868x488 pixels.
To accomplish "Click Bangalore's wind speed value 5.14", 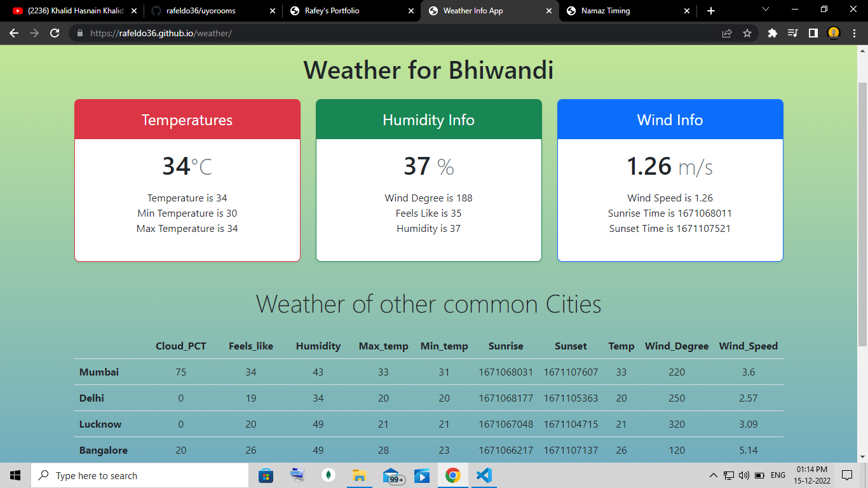I will 749,450.
